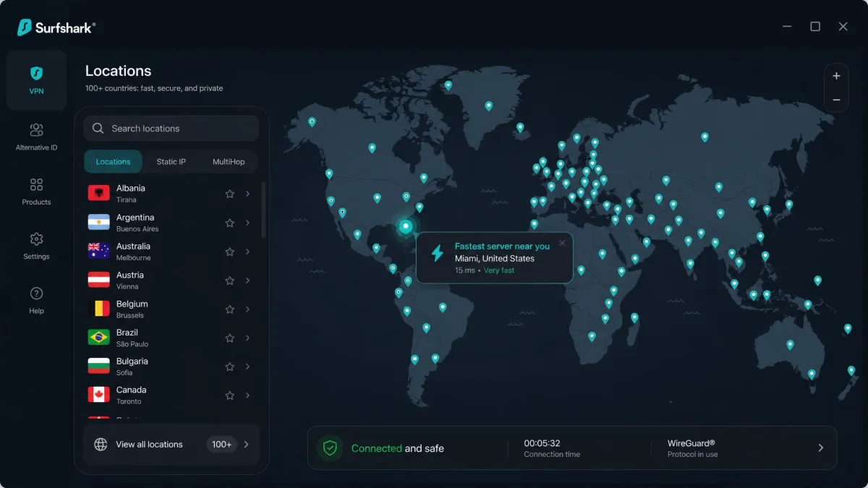
Task: Open View all locations
Action: [171, 445]
